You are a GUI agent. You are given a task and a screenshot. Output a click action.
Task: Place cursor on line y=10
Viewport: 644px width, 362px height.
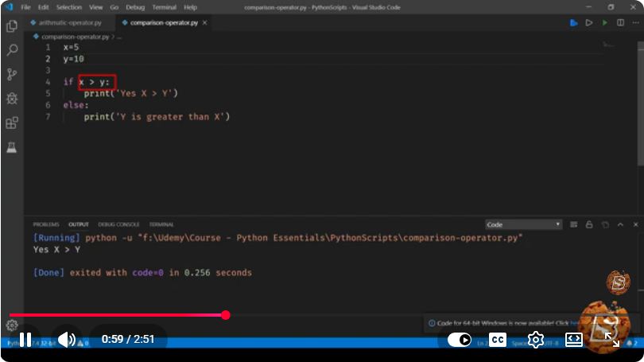[x=73, y=59]
